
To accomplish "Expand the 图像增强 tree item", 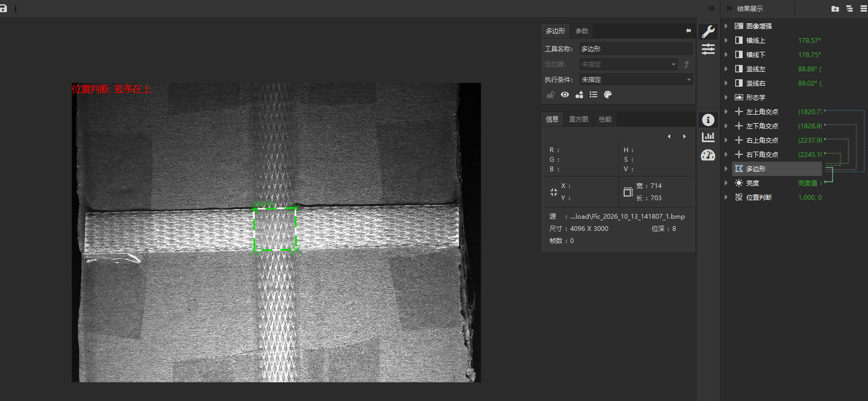I will [726, 26].
